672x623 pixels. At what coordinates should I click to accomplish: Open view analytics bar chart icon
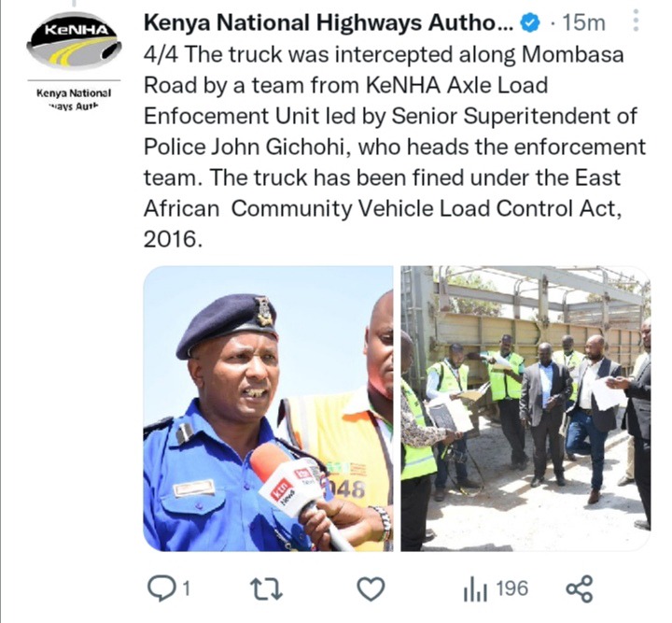475,589
